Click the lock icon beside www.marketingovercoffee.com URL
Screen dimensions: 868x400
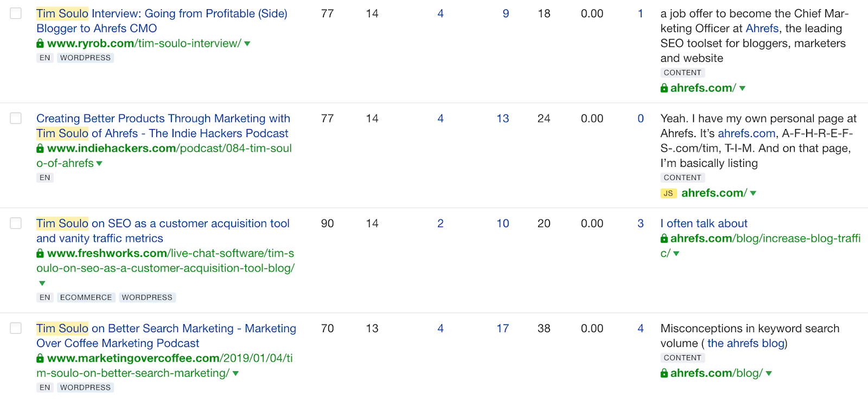(x=40, y=358)
